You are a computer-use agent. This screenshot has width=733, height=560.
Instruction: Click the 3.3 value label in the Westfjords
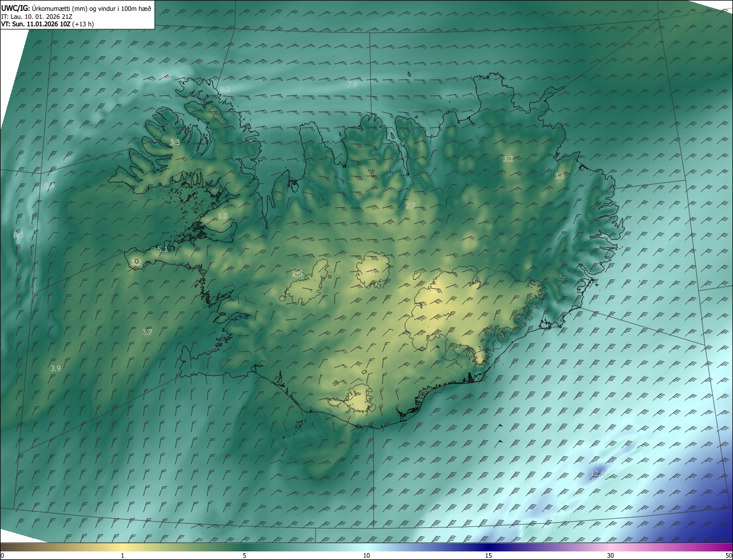coord(175,142)
